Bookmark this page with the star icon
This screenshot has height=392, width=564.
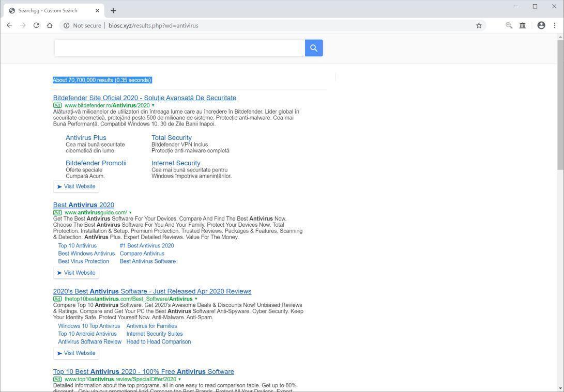(x=479, y=25)
